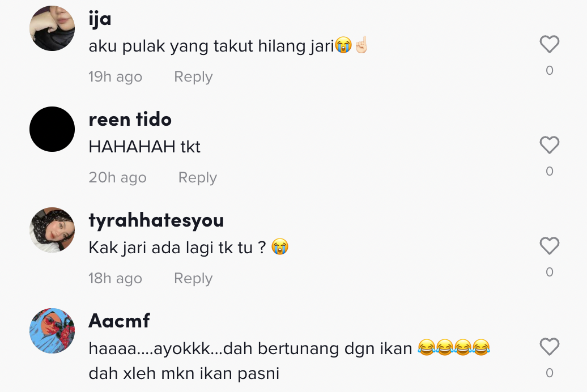Tap heart on tyrahhatesyou's comment

549,246
